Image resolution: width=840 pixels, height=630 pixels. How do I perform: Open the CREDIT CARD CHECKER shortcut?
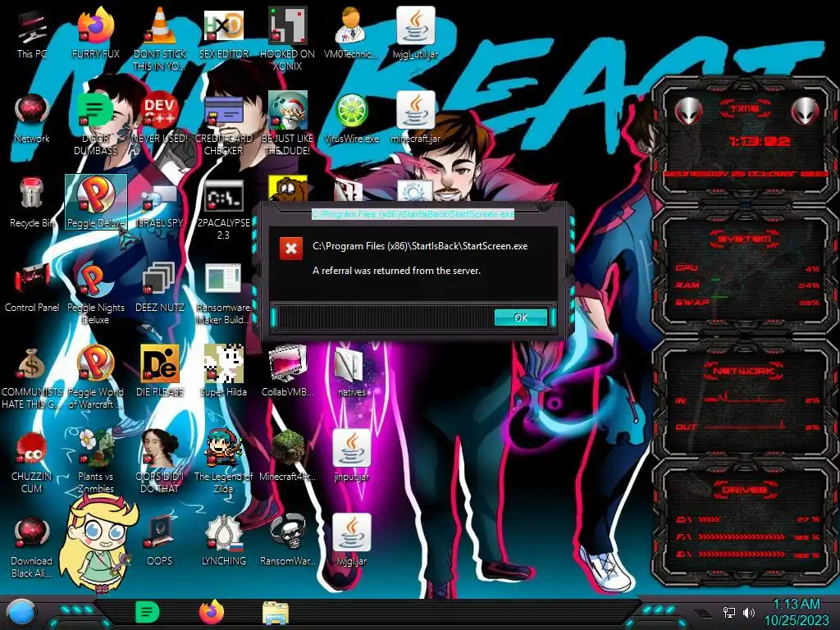223,125
